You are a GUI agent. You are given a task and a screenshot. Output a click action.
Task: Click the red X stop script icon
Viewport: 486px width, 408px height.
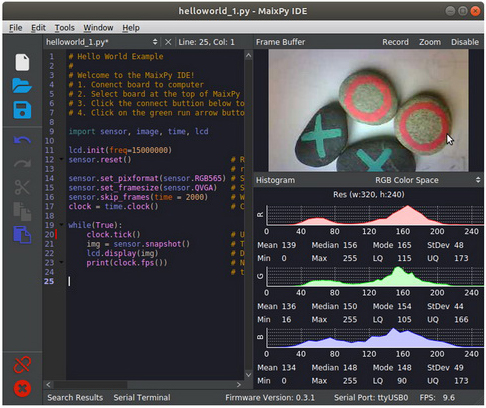point(22,388)
